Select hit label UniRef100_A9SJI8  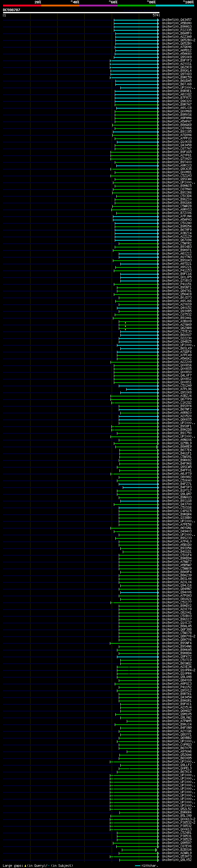click(176, 108)
